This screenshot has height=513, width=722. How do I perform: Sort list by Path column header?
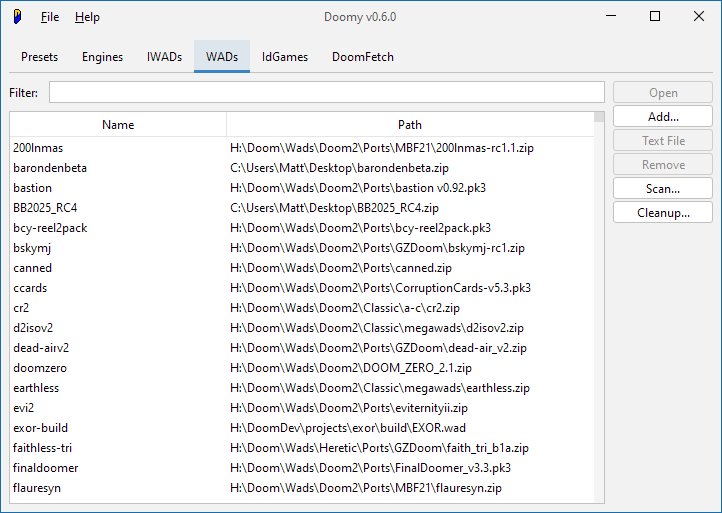point(409,125)
